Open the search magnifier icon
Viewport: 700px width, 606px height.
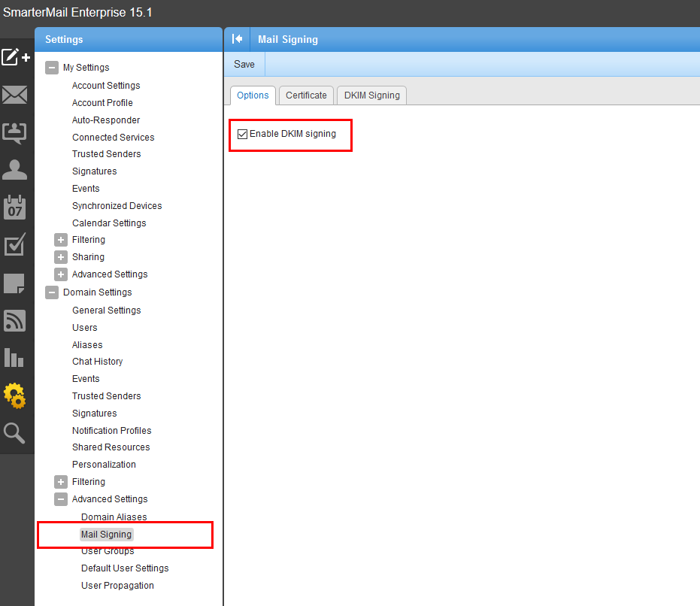click(14, 433)
